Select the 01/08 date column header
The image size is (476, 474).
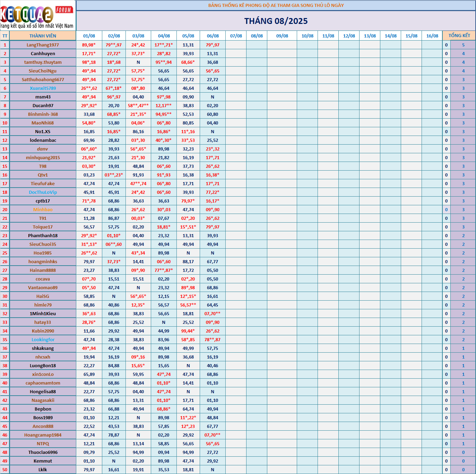[x=89, y=36]
